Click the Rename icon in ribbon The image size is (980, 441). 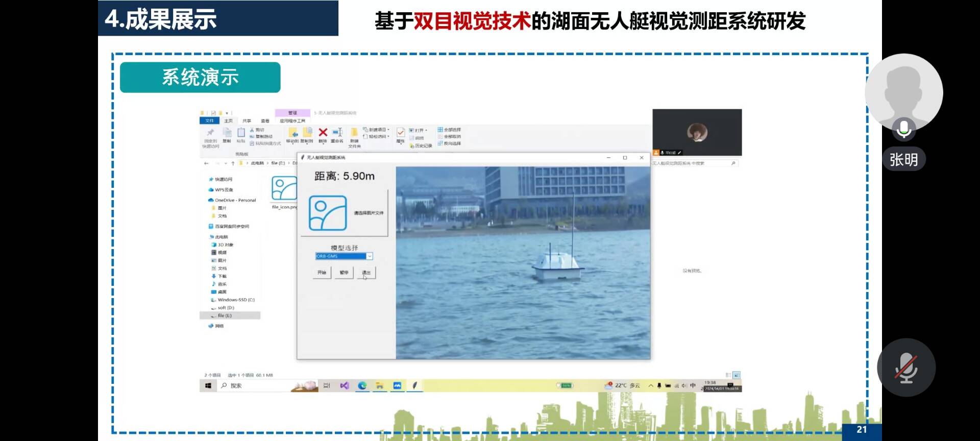[337, 133]
